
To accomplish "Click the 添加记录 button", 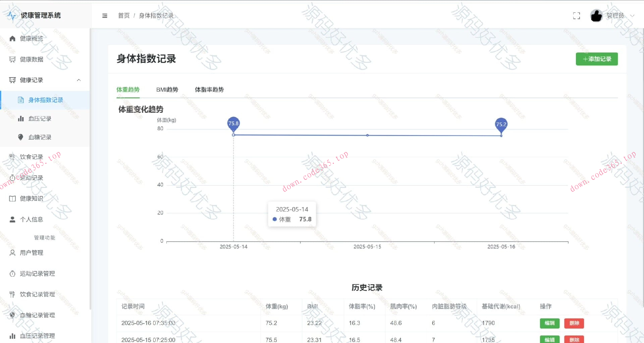I will click(597, 59).
